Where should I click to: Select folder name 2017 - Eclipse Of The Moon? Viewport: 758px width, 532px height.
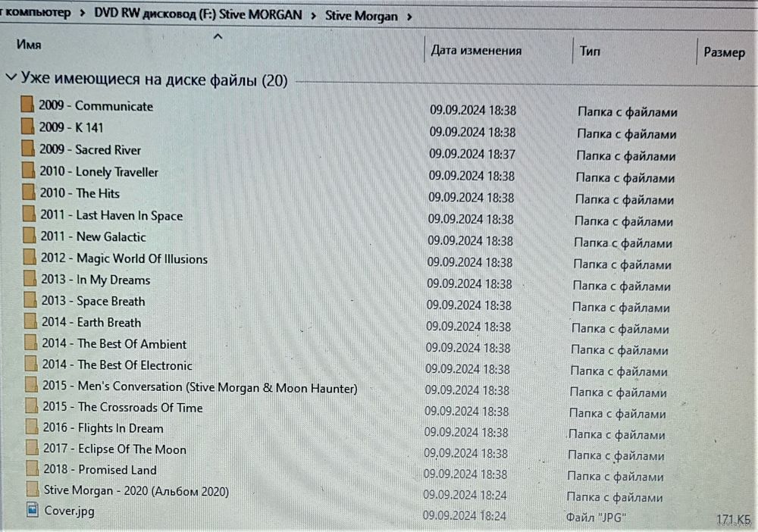(114, 449)
